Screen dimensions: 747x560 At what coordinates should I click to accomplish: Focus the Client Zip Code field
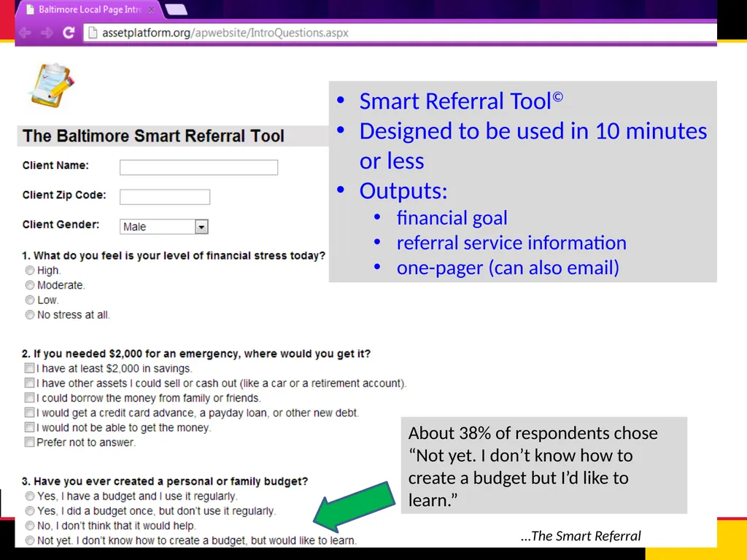tap(165, 197)
